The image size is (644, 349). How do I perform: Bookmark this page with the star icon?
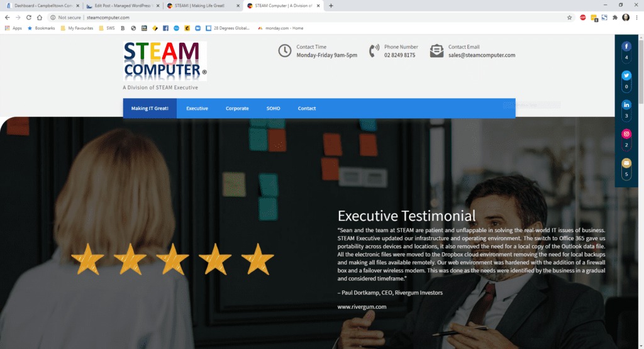(x=569, y=18)
